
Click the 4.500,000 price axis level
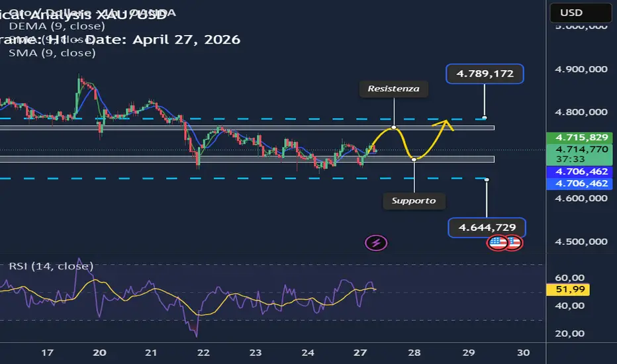pos(581,242)
